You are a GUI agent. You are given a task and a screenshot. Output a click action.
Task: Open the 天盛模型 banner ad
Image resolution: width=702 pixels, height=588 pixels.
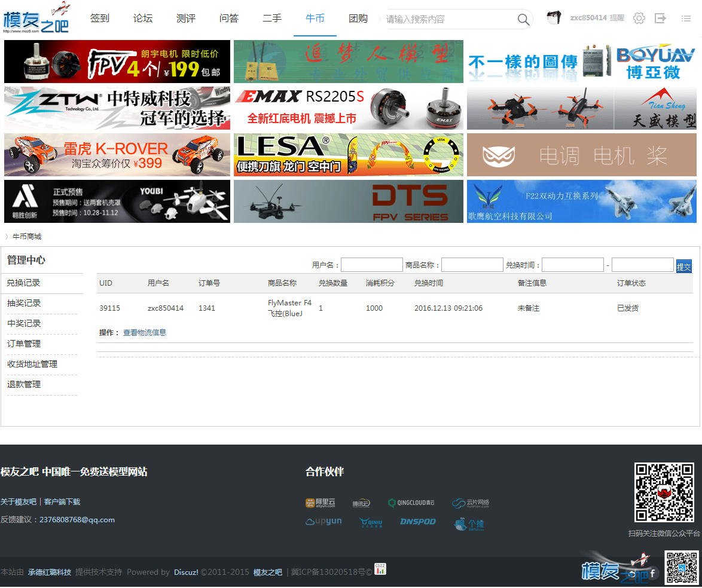(582, 108)
